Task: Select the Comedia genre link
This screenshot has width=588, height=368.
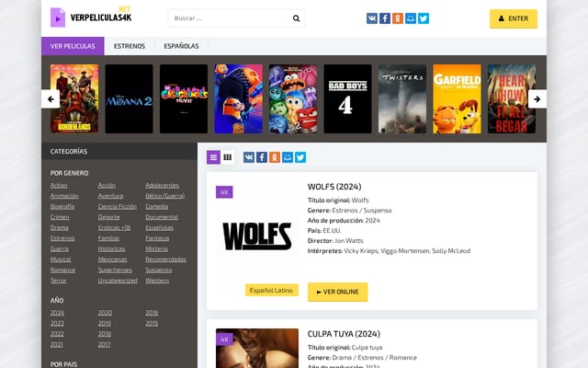Action: point(157,206)
